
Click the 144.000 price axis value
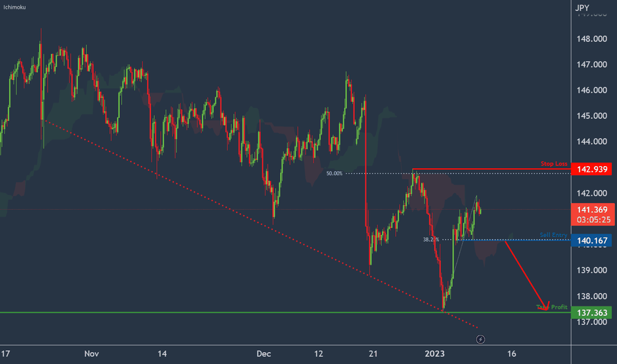(592, 142)
